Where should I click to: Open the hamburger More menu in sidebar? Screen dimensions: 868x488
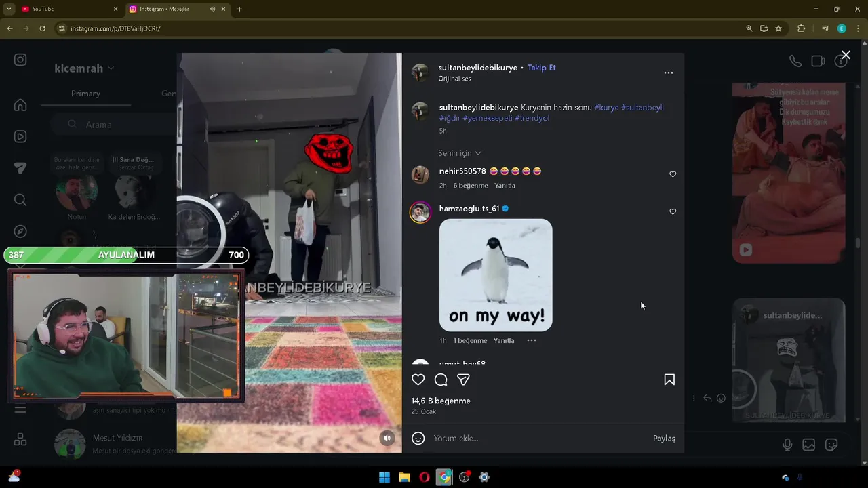pos(20,409)
